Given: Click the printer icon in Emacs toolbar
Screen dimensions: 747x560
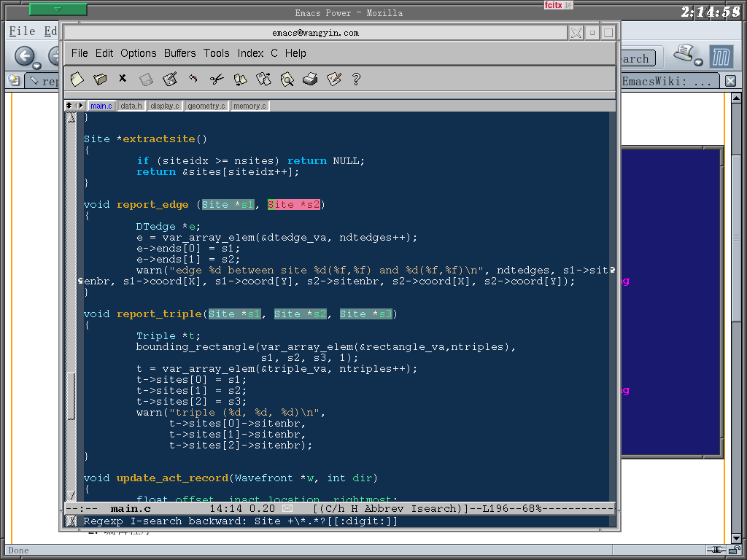Looking at the screenshot, I should coord(310,79).
